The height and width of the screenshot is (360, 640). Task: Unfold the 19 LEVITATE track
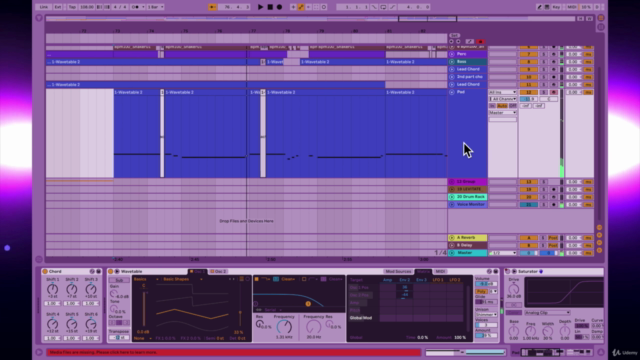coord(452,189)
